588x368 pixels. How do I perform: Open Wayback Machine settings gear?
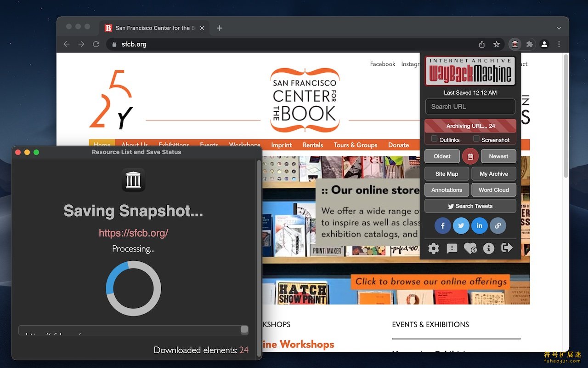[x=434, y=248]
